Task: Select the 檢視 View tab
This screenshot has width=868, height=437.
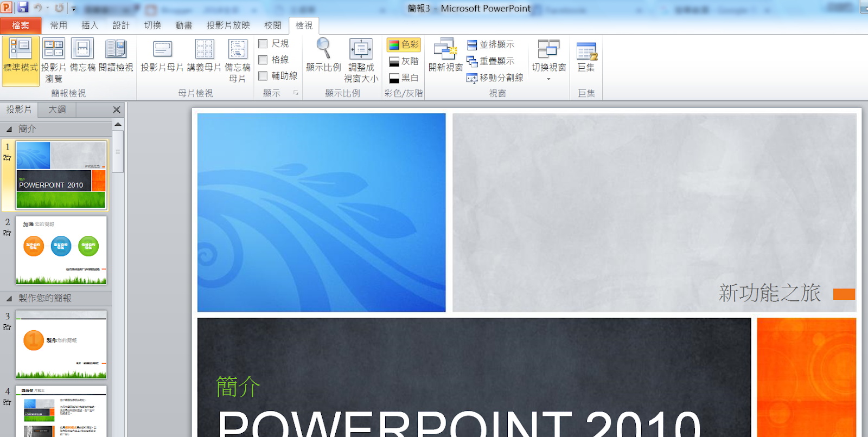Action: [x=304, y=25]
